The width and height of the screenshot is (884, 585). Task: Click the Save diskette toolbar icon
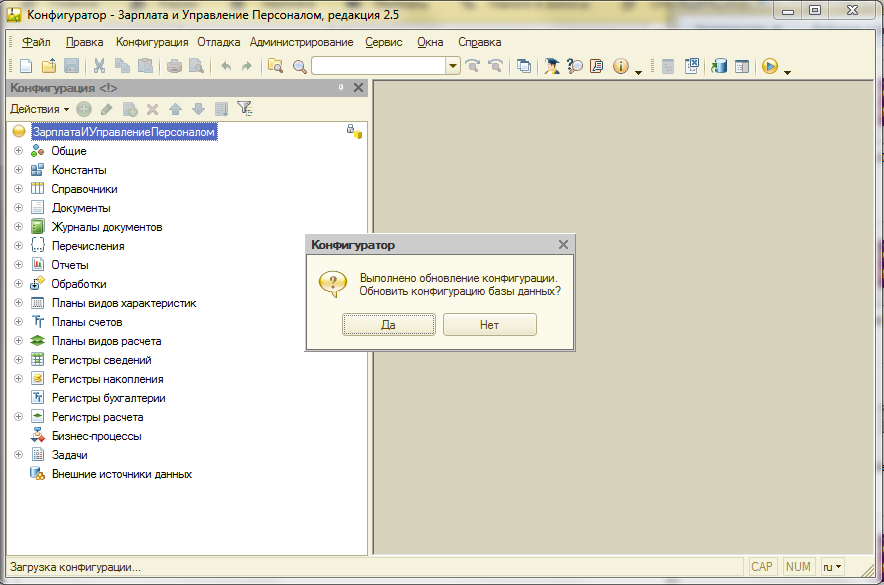tap(72, 66)
